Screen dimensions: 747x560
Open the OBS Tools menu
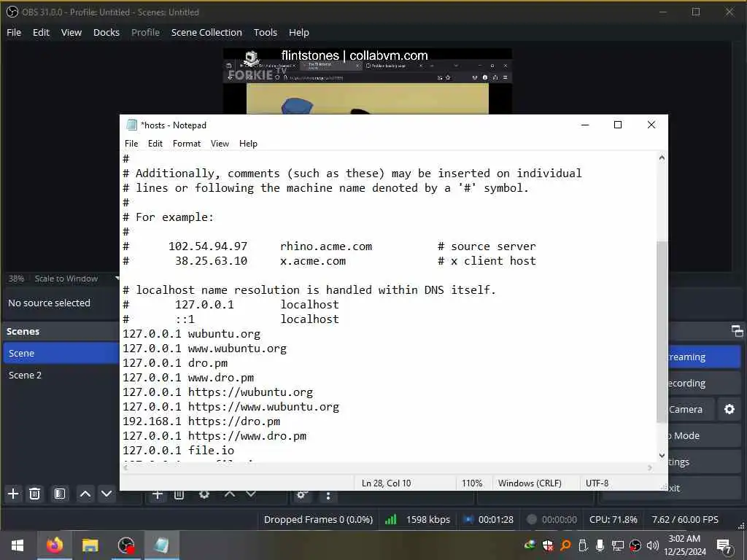pos(265,32)
